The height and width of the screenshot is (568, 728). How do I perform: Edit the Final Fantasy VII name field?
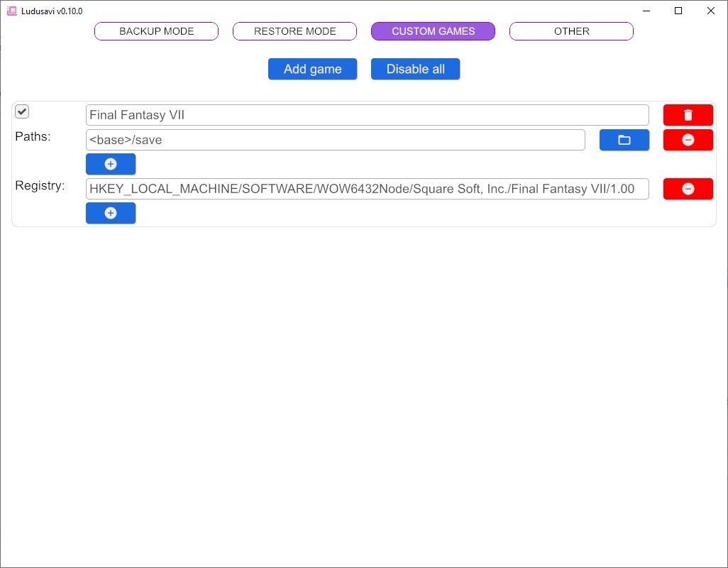tap(368, 115)
